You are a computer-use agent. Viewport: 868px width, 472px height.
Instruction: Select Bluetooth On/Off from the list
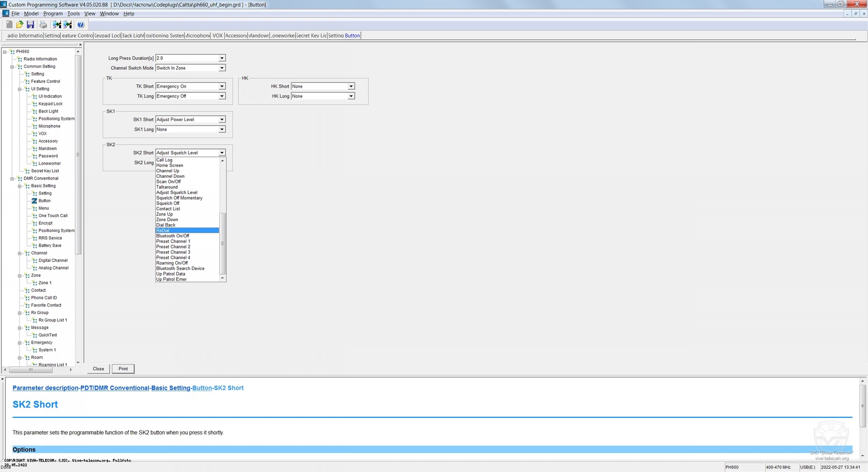pos(173,236)
